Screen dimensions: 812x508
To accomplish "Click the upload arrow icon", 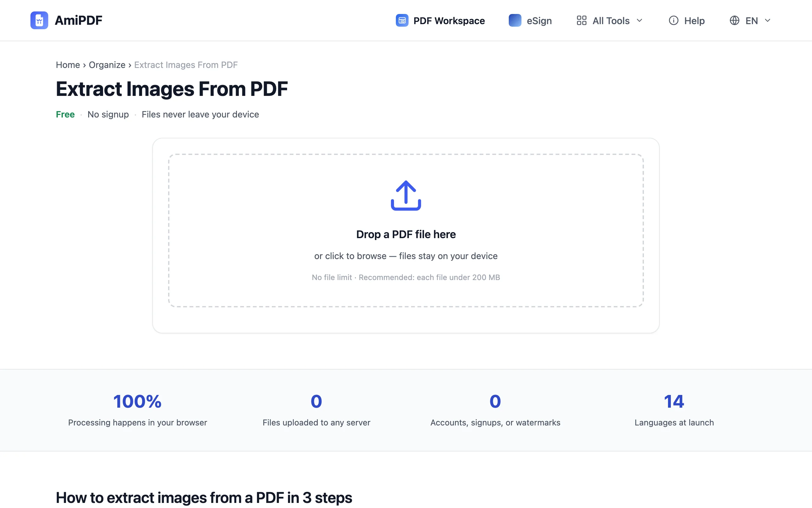I will 406,196.
